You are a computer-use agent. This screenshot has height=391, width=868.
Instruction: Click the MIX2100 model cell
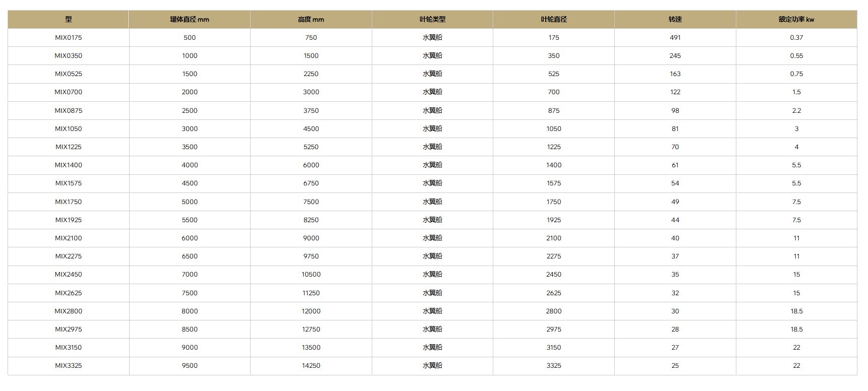69,238
